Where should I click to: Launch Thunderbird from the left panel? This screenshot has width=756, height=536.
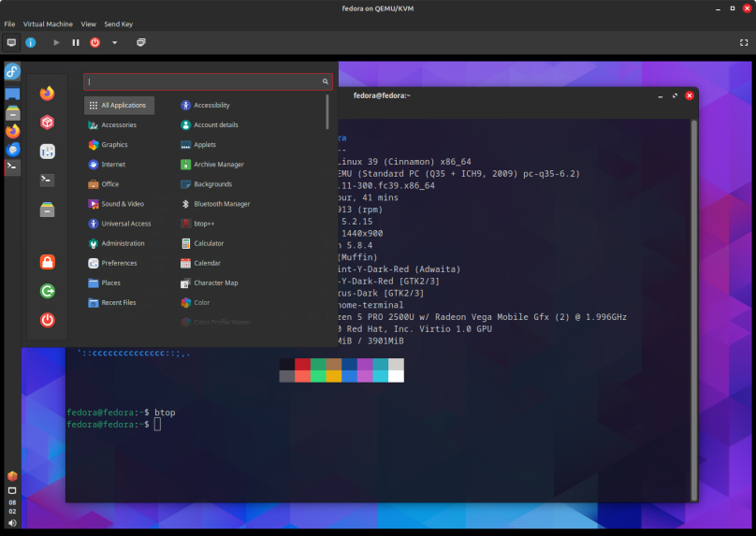point(12,150)
